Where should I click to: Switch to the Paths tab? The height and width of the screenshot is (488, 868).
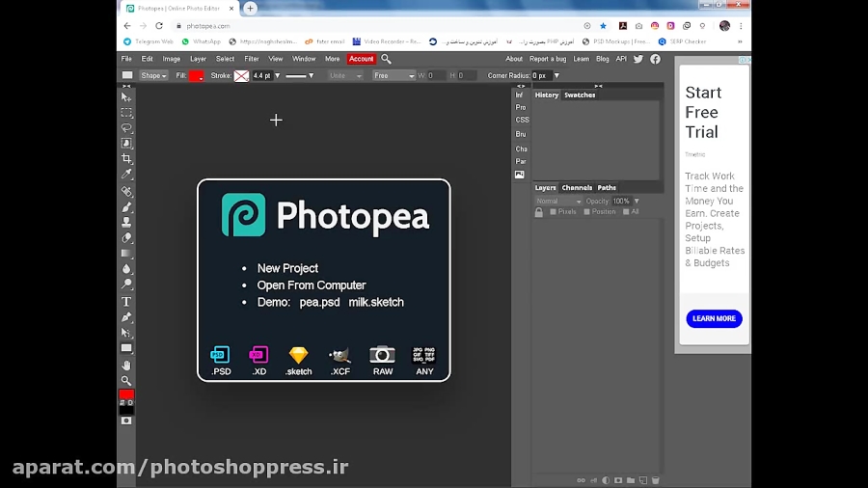(607, 187)
